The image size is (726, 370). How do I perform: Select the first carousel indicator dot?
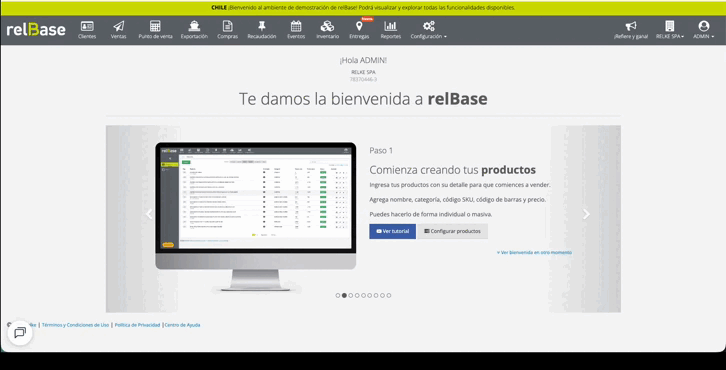tap(338, 295)
